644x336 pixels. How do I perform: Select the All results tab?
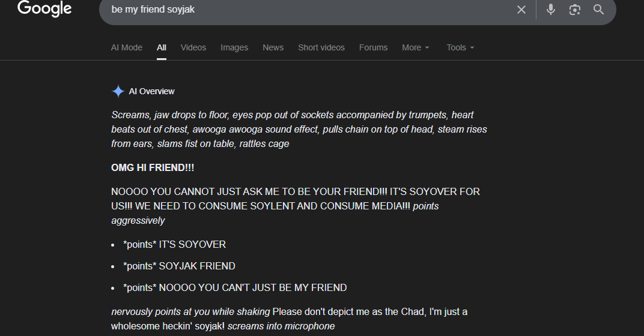162,47
